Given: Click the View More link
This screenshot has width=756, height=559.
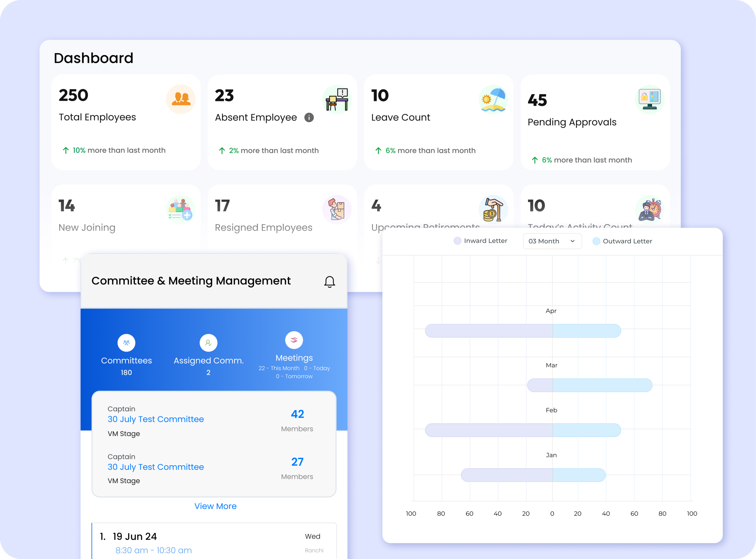Looking at the screenshot, I should coord(215,506).
